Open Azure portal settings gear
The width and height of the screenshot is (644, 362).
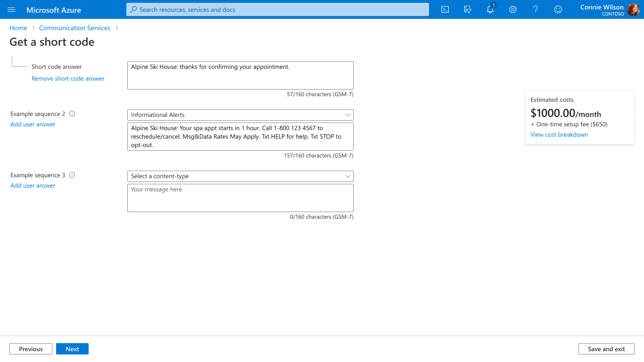513,9
